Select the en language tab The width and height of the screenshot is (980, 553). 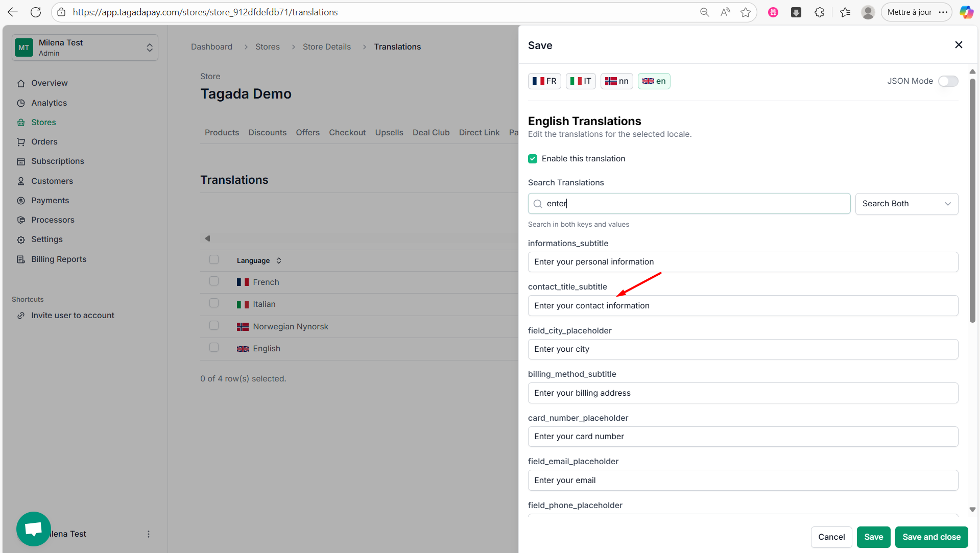coord(654,81)
